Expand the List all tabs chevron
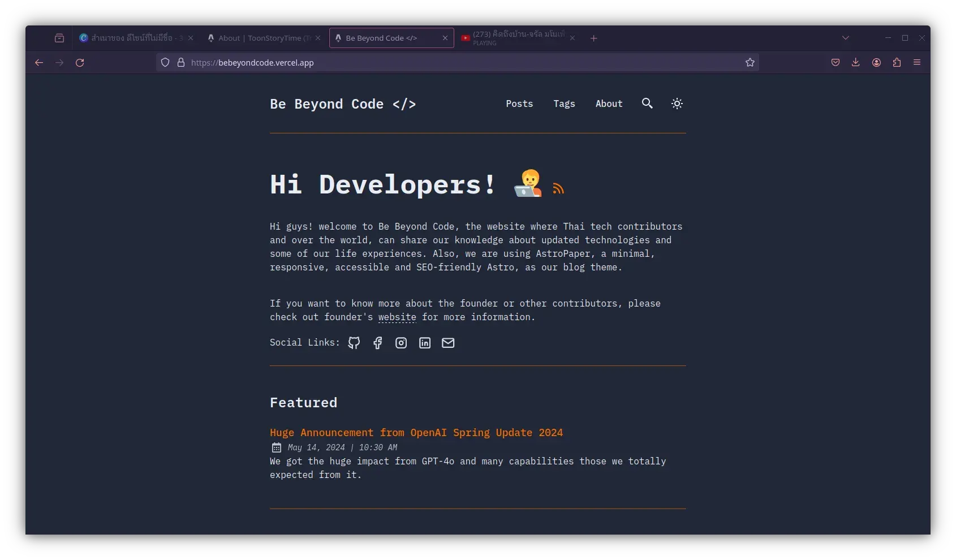This screenshot has height=560, width=956. [846, 38]
